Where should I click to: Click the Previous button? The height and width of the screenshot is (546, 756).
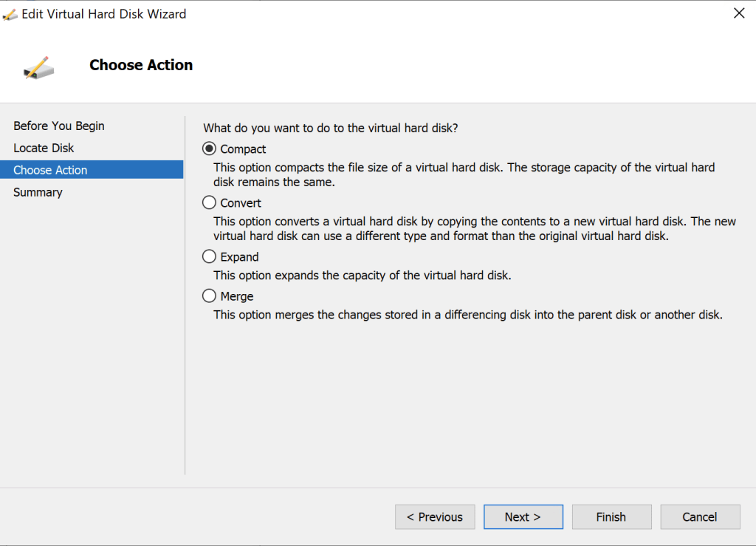(434, 516)
